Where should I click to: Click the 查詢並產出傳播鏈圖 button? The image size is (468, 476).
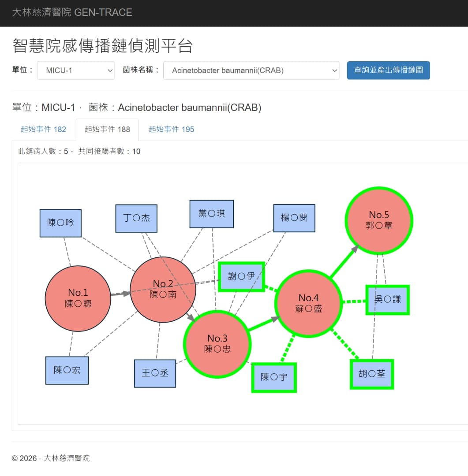click(388, 70)
